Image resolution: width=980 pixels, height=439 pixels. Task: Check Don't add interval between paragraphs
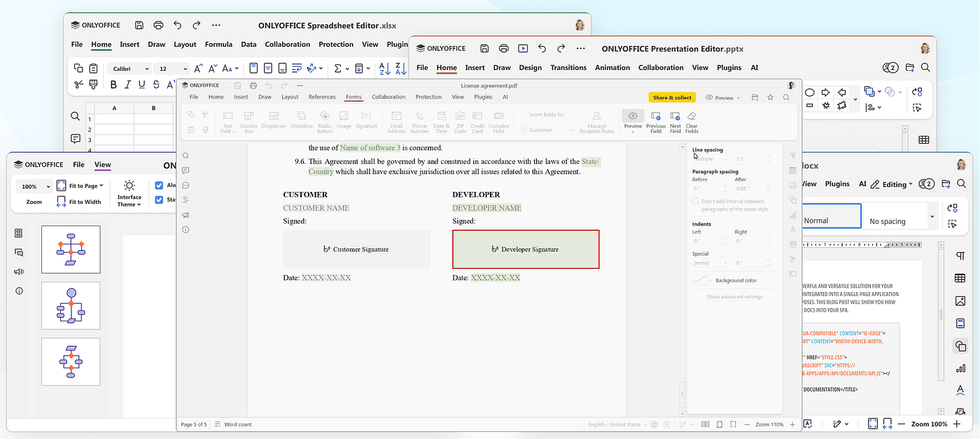click(x=696, y=201)
